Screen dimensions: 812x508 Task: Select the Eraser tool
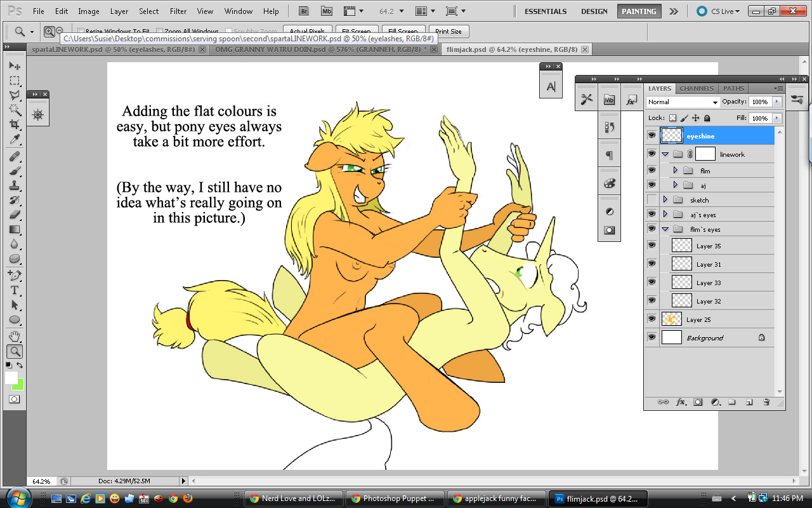point(14,215)
